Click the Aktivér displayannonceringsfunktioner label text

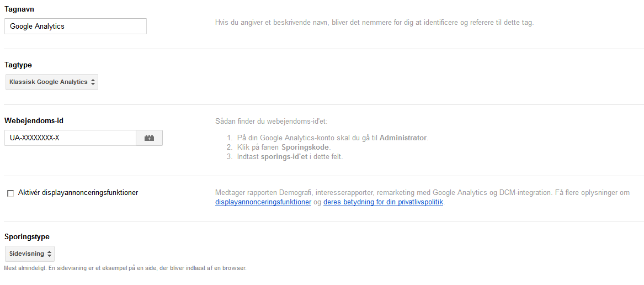click(x=78, y=193)
